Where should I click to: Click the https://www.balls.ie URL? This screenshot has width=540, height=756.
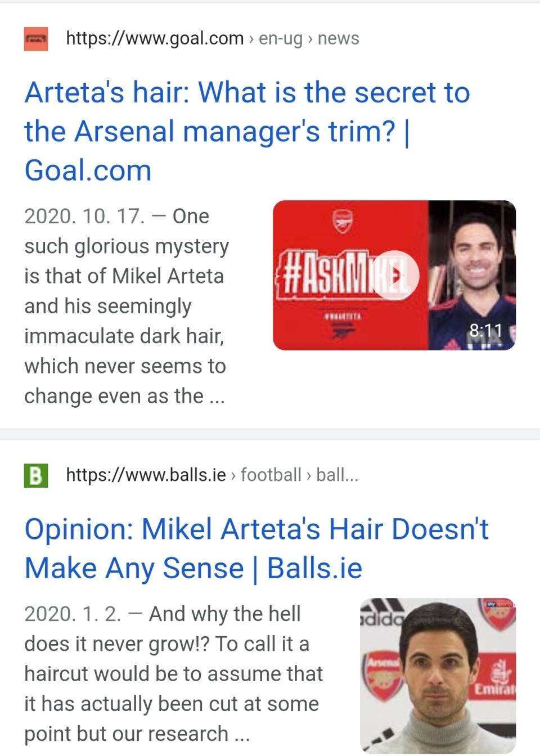[x=146, y=475]
